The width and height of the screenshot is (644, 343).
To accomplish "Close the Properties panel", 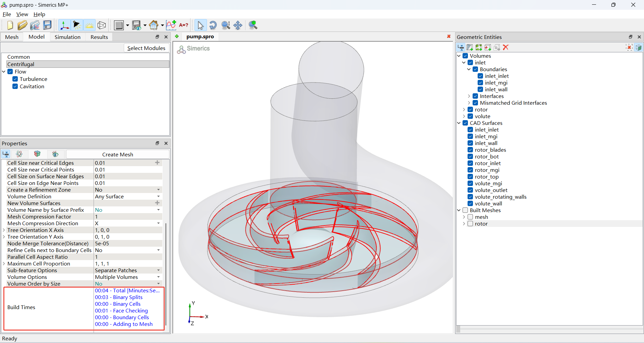I will click(166, 143).
